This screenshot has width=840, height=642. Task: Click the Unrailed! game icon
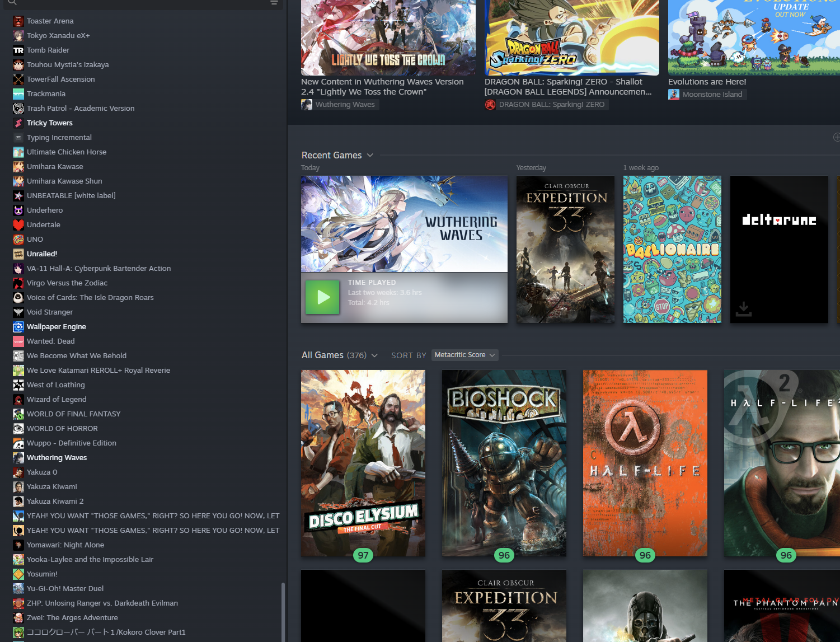click(18, 254)
